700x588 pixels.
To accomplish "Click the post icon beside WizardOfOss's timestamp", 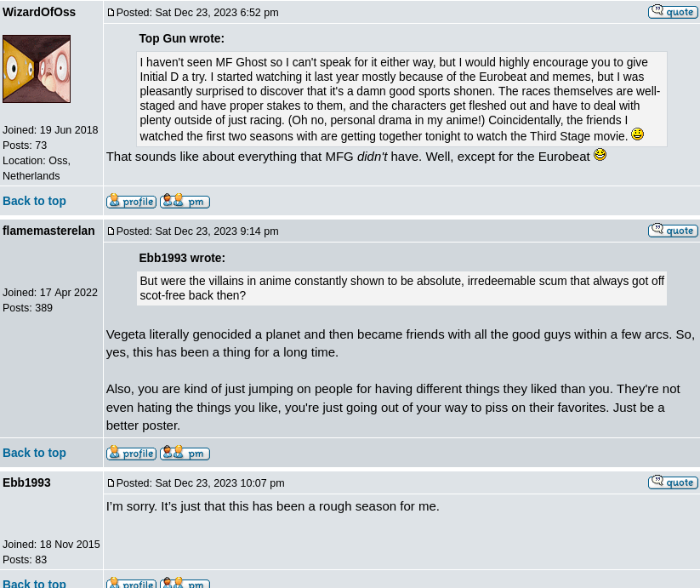I will pos(111,12).
